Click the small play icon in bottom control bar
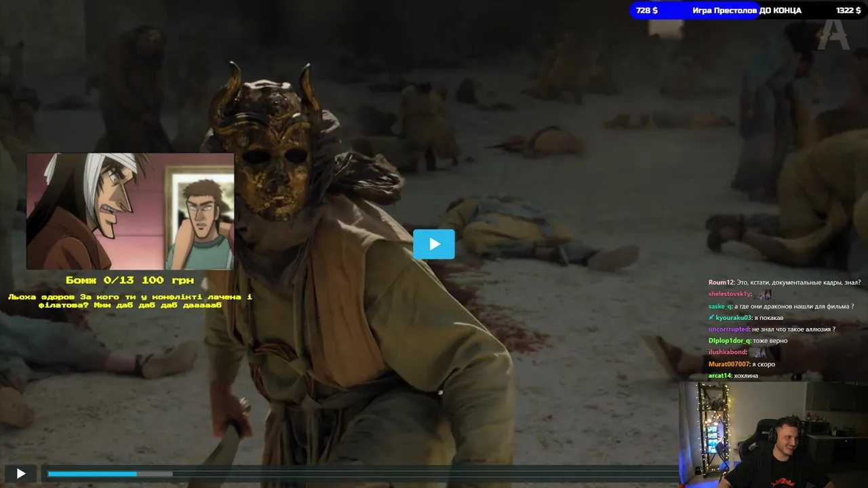 pyautogui.click(x=20, y=474)
